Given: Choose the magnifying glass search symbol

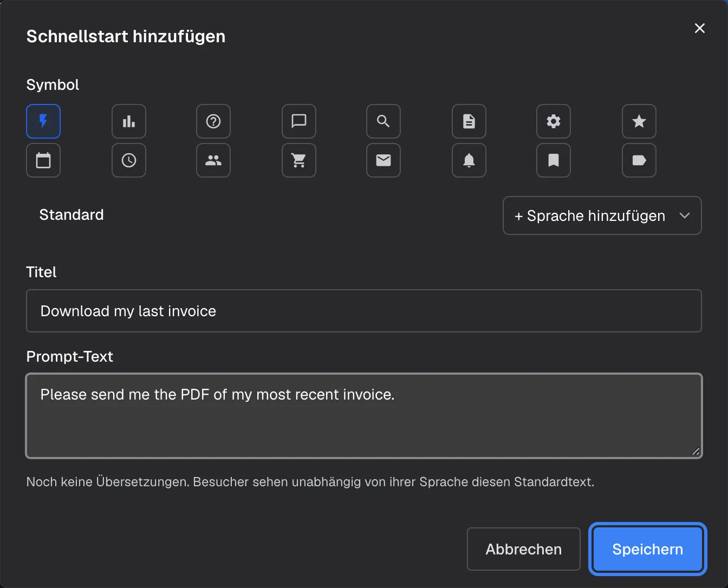Looking at the screenshot, I should point(383,121).
